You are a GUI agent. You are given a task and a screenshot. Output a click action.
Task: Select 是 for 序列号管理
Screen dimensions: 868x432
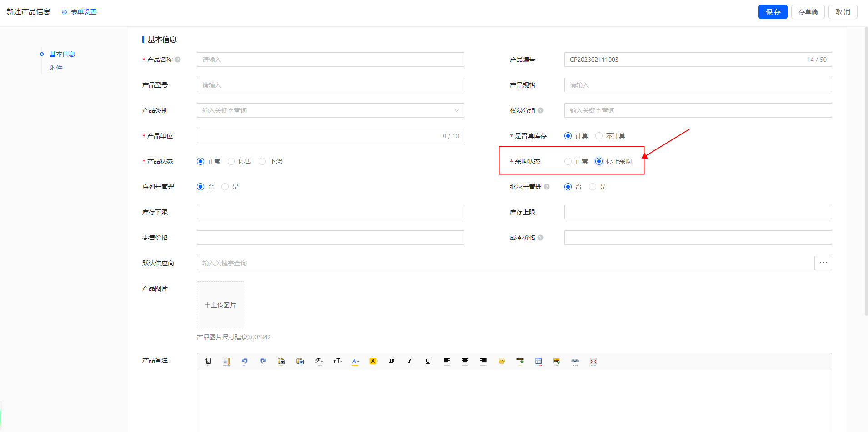pos(225,187)
